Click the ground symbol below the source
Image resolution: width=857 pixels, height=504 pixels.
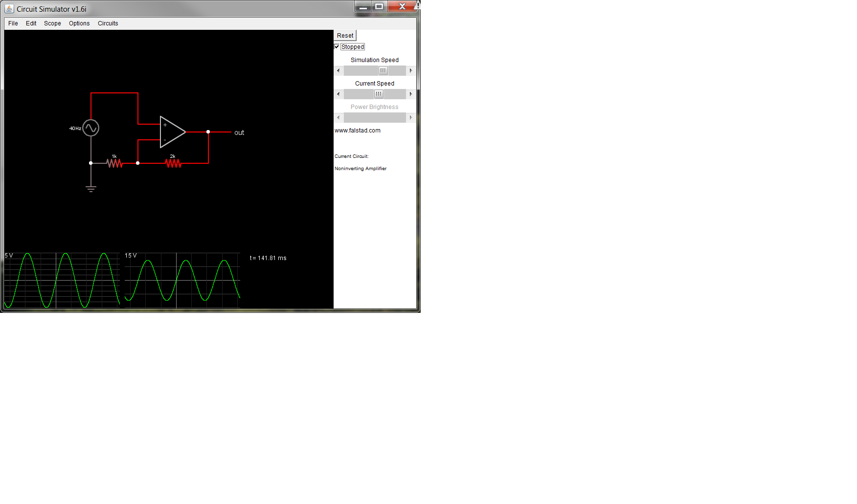pos(91,188)
